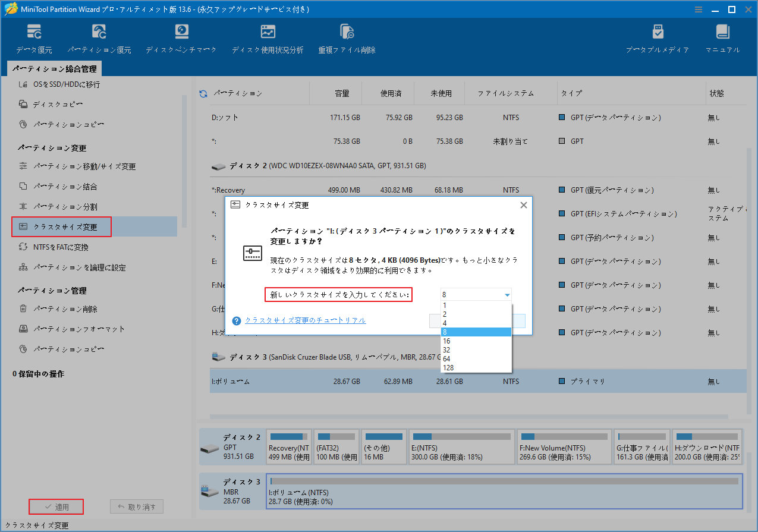Select ディスク 3 header row in table
The image size is (758, 532).
[x=479, y=357]
